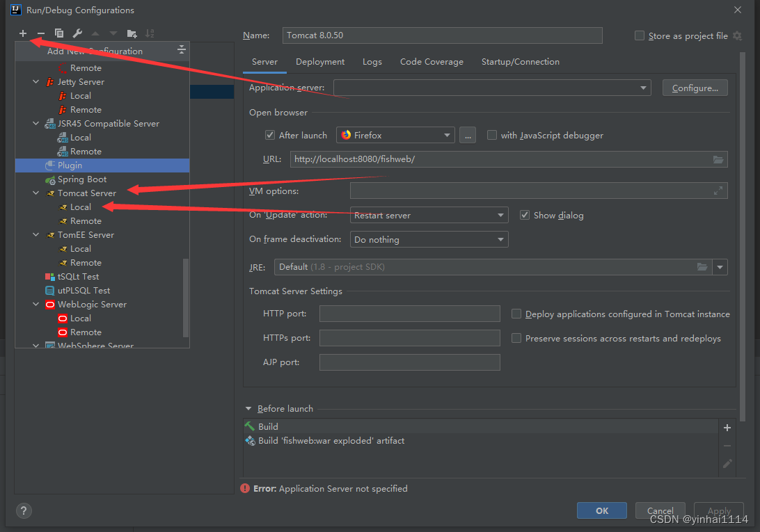Select the Build before-launch task
The width and height of the screenshot is (760, 532).
pos(480,426)
